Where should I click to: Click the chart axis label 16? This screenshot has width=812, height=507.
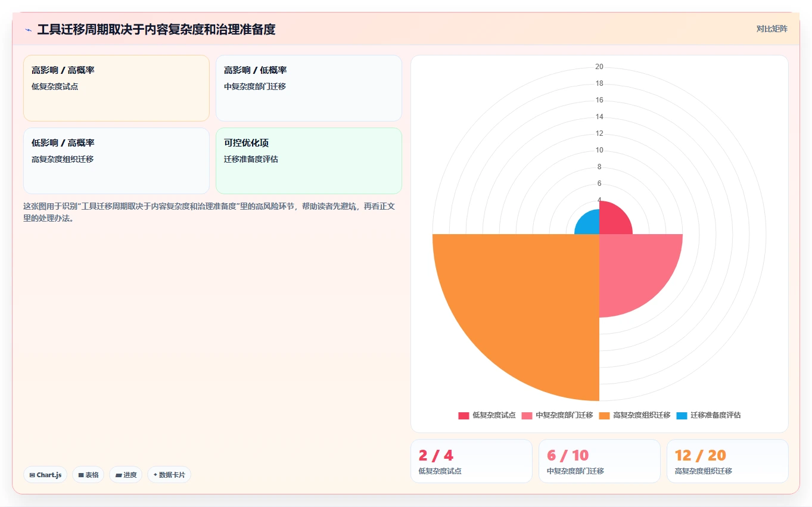click(x=599, y=100)
